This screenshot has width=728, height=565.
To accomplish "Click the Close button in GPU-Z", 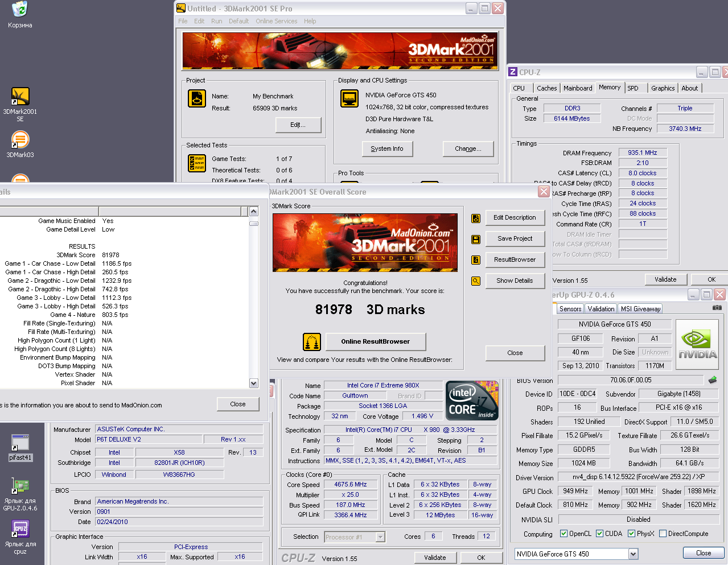I will (x=704, y=553).
